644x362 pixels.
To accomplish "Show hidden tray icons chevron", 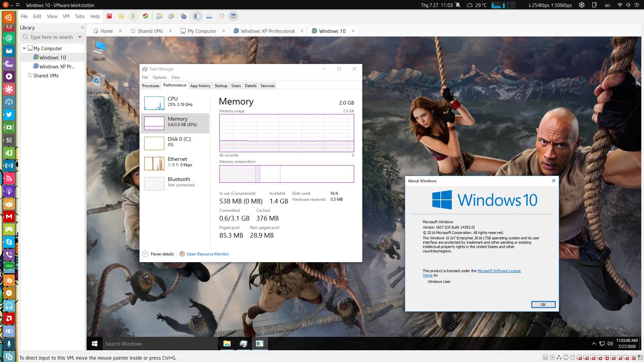I will pyautogui.click(x=594, y=344).
